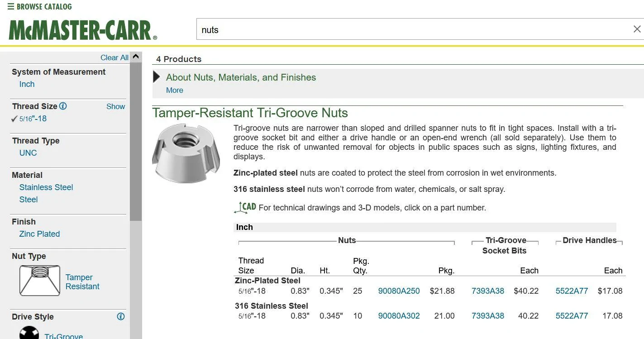Click the 21.00 package price
Image resolution: width=644 pixels, height=339 pixels.
coord(444,316)
